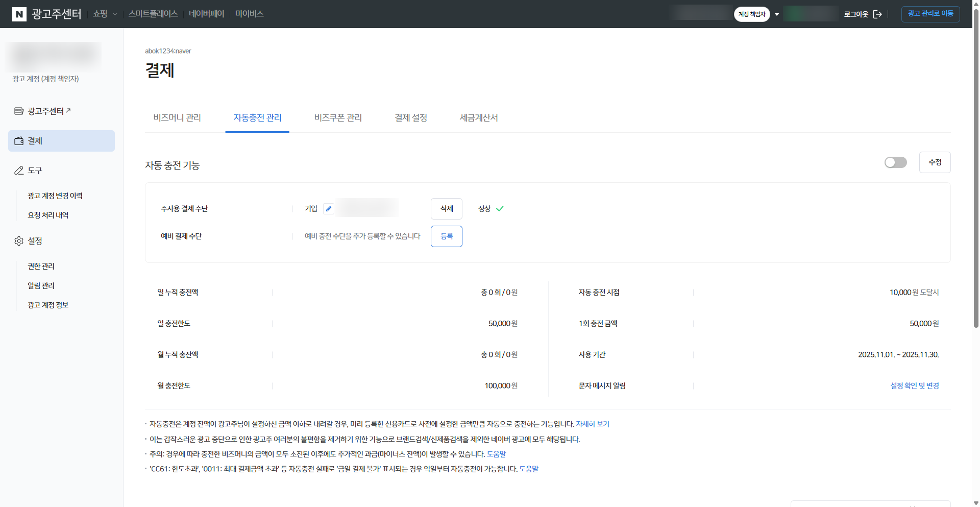Click the 광고주센터 icon in sidebar
Image resolution: width=980 pixels, height=507 pixels.
(19, 111)
